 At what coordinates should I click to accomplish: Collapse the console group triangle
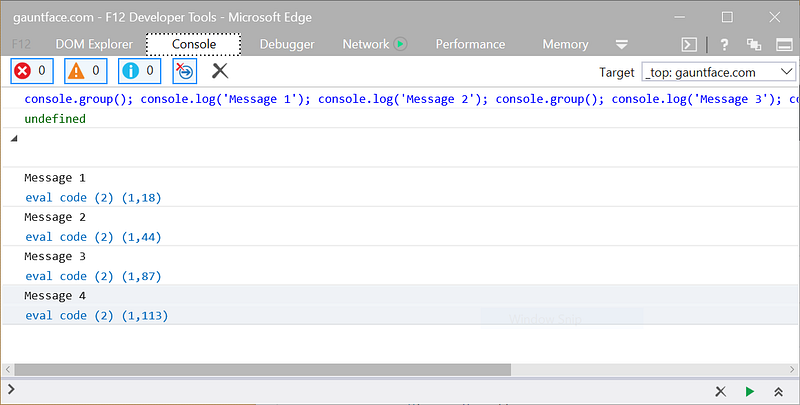tap(14, 138)
